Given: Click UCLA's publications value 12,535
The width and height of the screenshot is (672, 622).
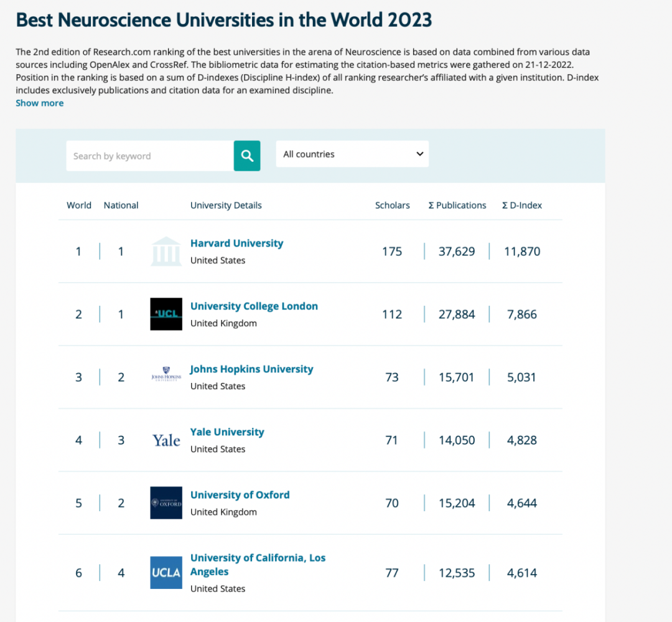Looking at the screenshot, I should [x=457, y=573].
